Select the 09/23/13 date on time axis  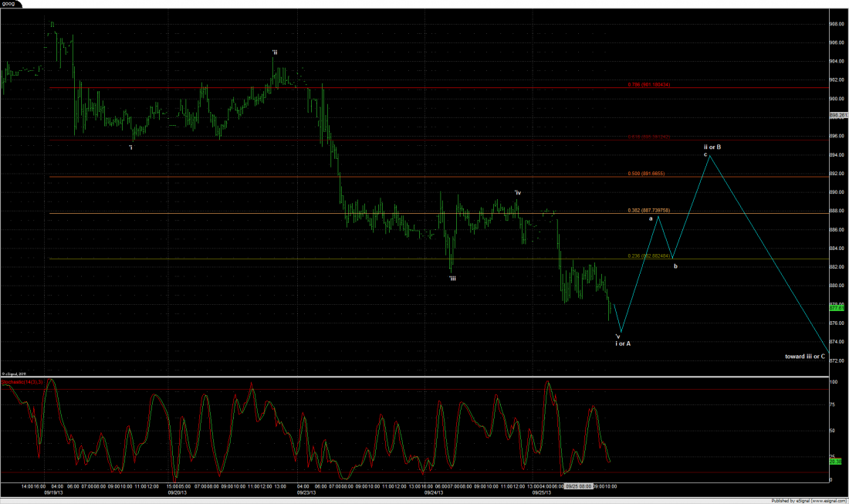click(307, 492)
